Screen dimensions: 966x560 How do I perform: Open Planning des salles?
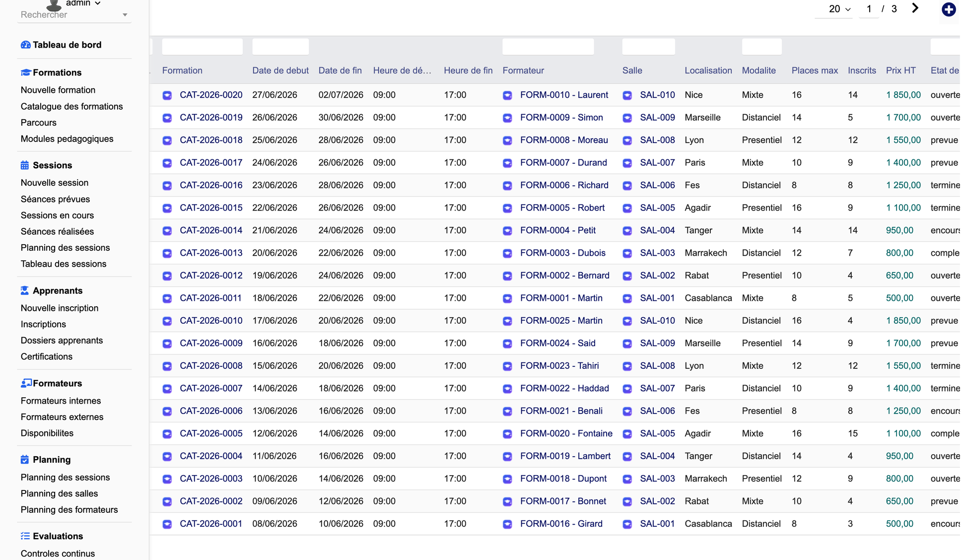(x=59, y=493)
